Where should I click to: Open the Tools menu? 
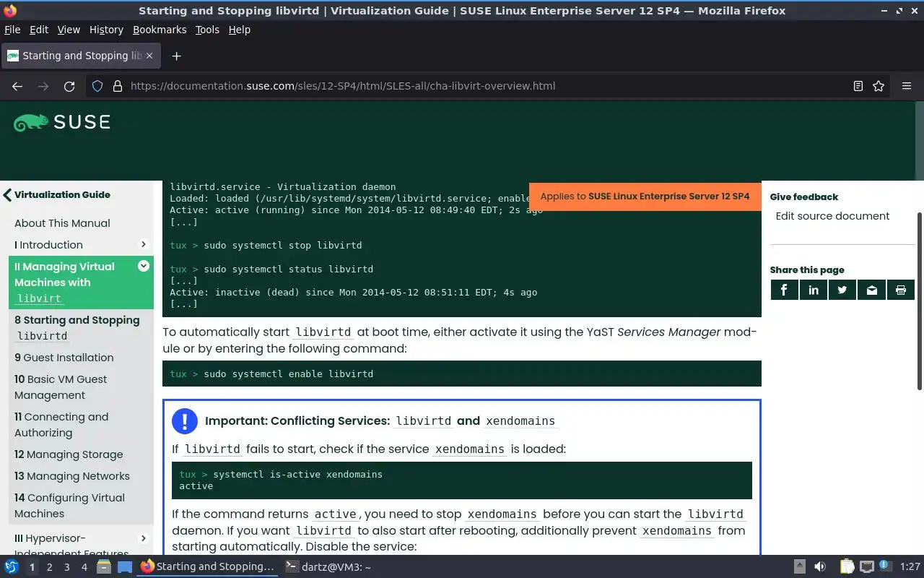click(207, 30)
